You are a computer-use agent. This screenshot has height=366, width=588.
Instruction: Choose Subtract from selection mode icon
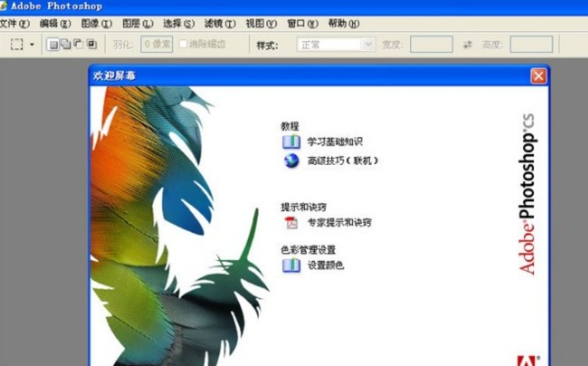[x=79, y=45]
